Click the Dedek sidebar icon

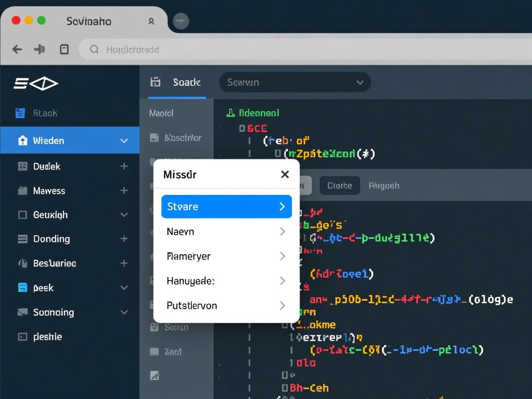pos(22,166)
